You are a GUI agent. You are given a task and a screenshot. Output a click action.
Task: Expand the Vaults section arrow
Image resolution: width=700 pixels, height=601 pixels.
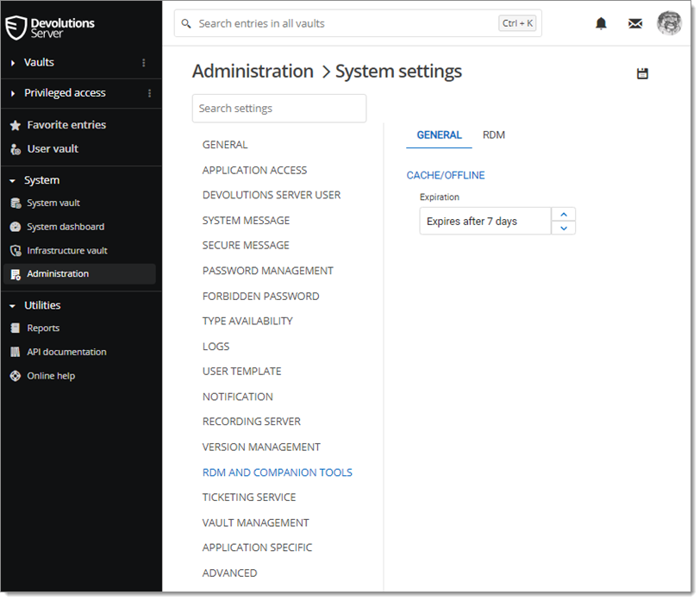pyautogui.click(x=12, y=63)
